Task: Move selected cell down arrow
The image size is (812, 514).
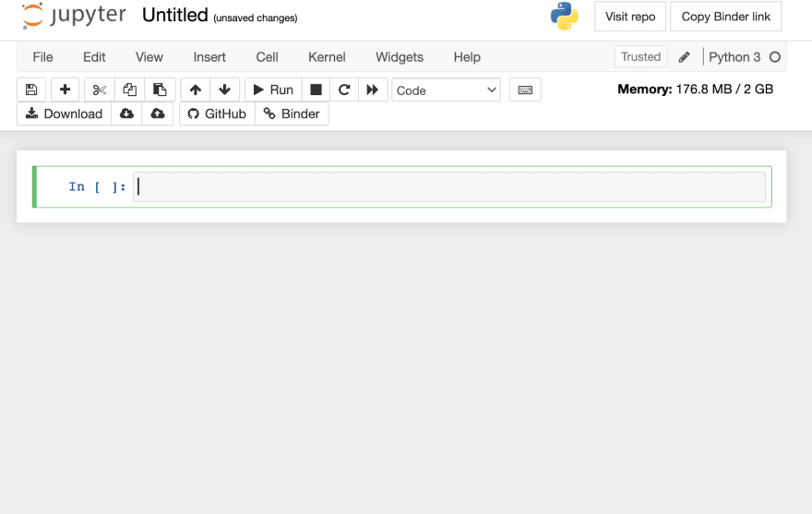Action: (x=224, y=90)
